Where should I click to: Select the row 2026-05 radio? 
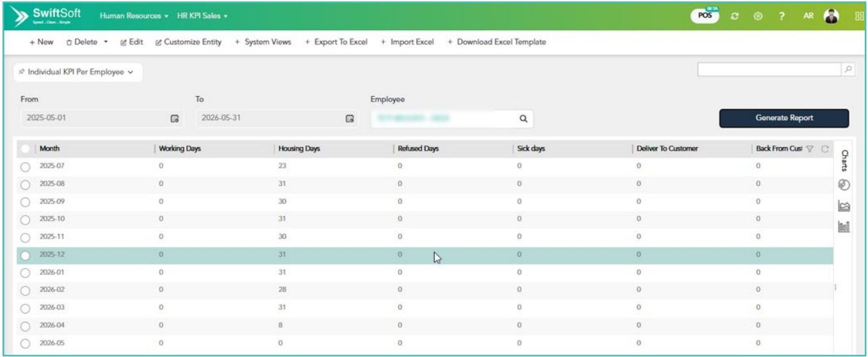[26, 344]
